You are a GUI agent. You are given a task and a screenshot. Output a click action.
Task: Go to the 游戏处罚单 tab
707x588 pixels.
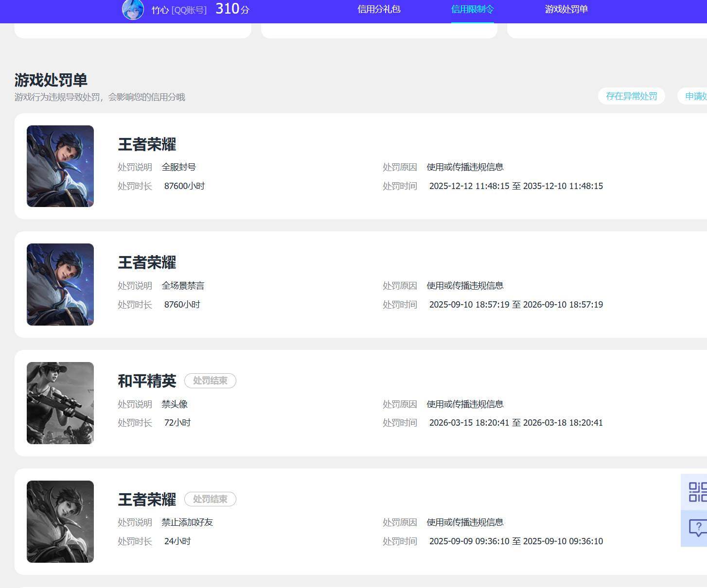tap(566, 9)
